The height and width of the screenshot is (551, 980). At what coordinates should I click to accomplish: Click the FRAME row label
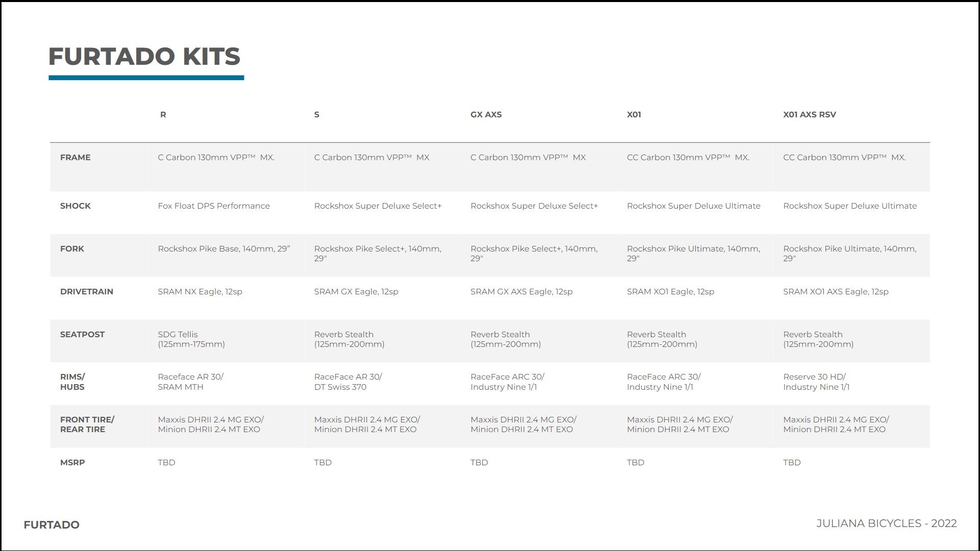tap(76, 158)
